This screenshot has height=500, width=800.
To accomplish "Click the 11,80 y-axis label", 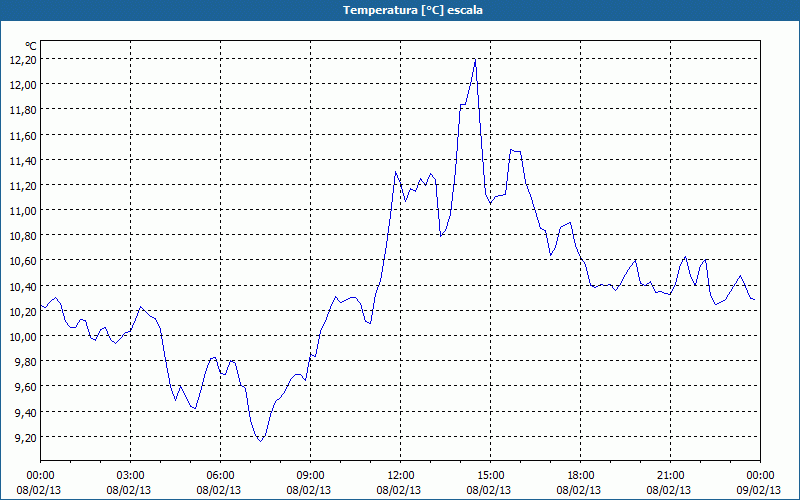I will tap(23, 110).
